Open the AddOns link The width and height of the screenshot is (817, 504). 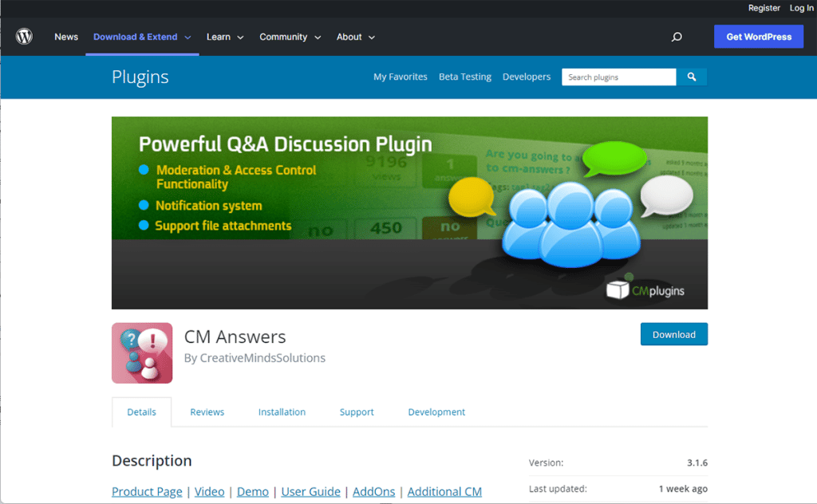tap(373, 491)
